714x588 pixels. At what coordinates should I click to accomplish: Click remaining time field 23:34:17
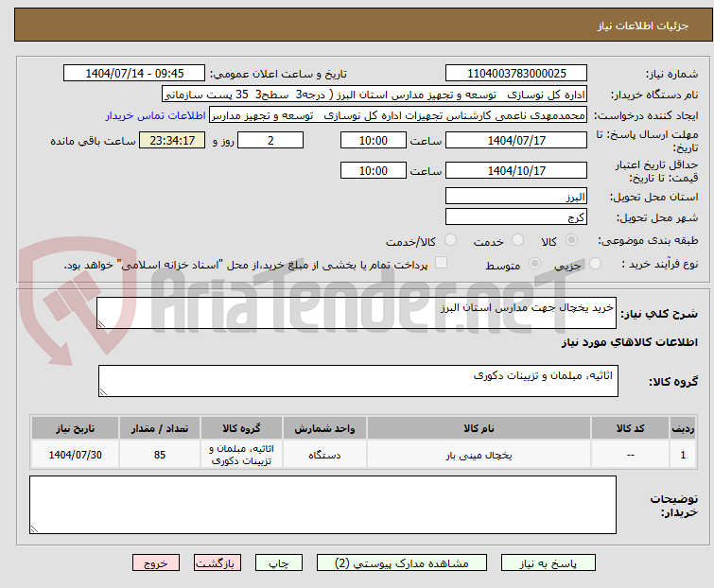172,140
